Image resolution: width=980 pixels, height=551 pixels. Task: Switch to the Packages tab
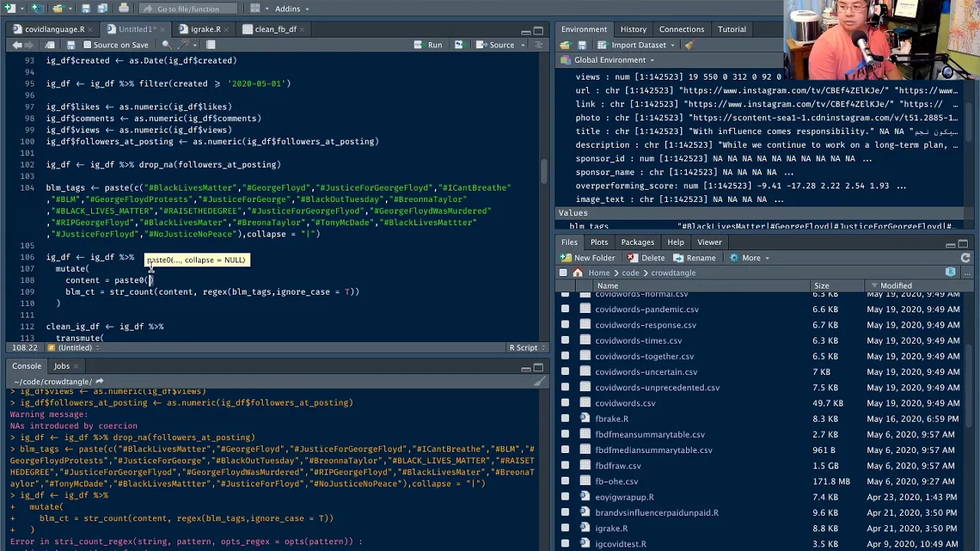pyautogui.click(x=637, y=243)
